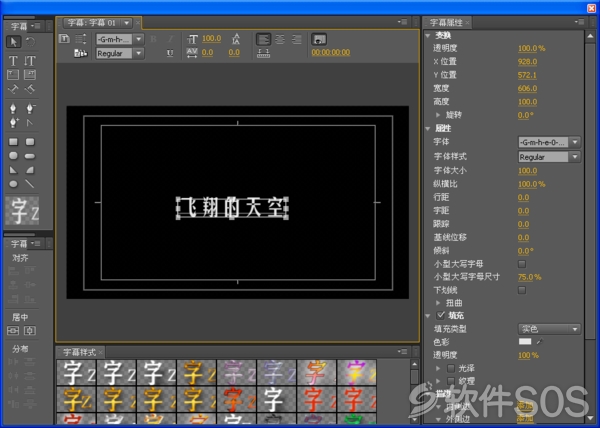This screenshot has height=428, width=600.
Task: Choose the Vertical Type tool
Action: (x=30, y=60)
